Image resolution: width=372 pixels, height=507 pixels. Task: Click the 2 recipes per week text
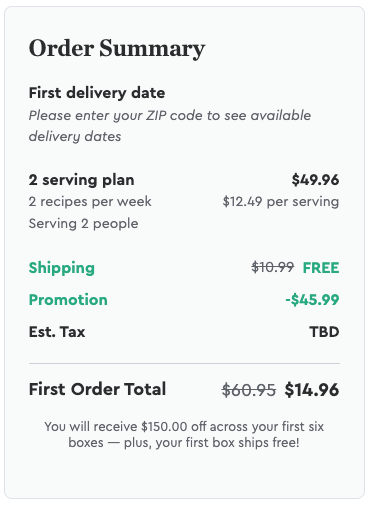[x=90, y=202]
